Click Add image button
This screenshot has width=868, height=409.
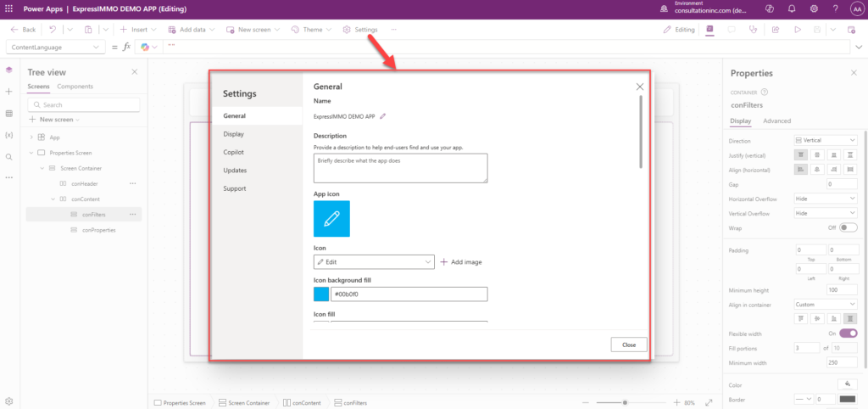click(460, 262)
